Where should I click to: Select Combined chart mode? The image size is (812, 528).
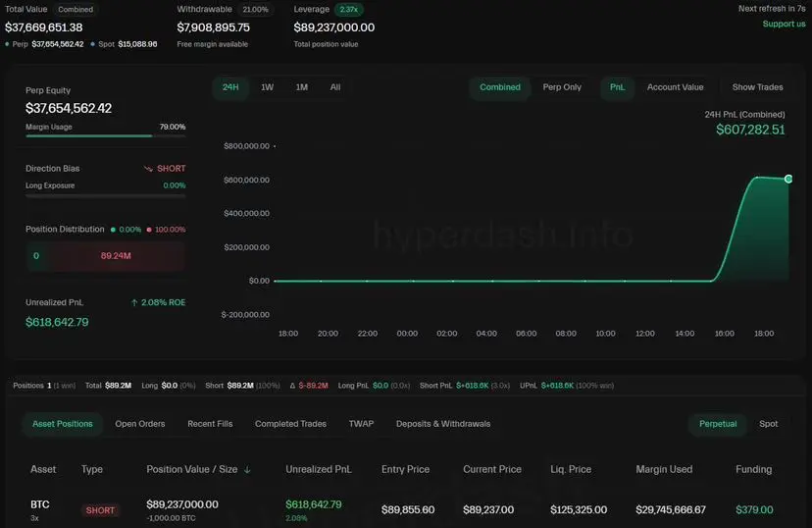coord(500,87)
